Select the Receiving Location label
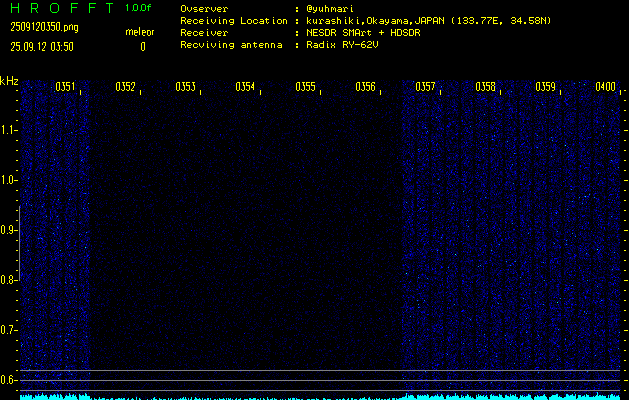 234,21
